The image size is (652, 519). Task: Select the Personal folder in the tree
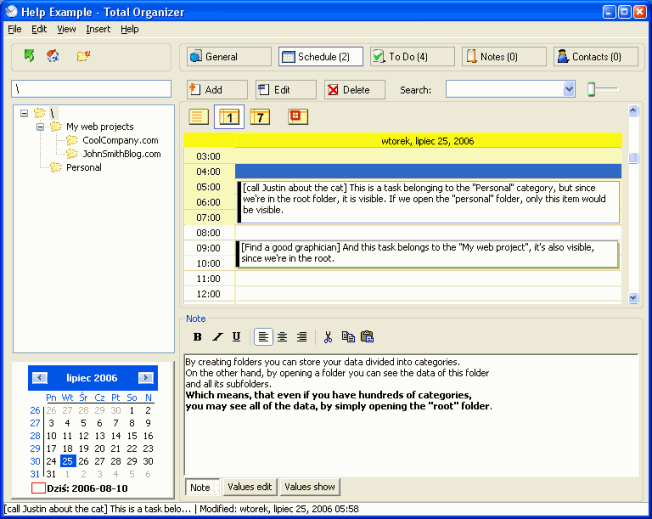[83, 167]
